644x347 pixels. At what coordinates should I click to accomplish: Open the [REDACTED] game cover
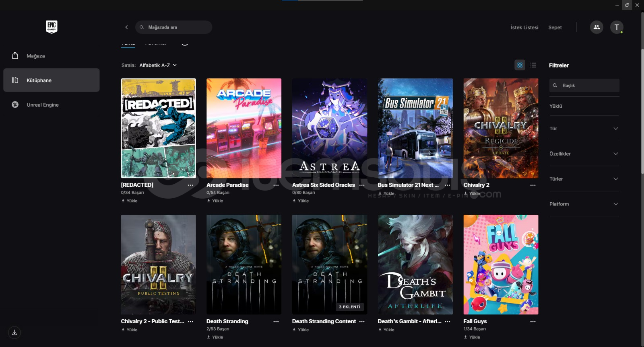(159, 128)
